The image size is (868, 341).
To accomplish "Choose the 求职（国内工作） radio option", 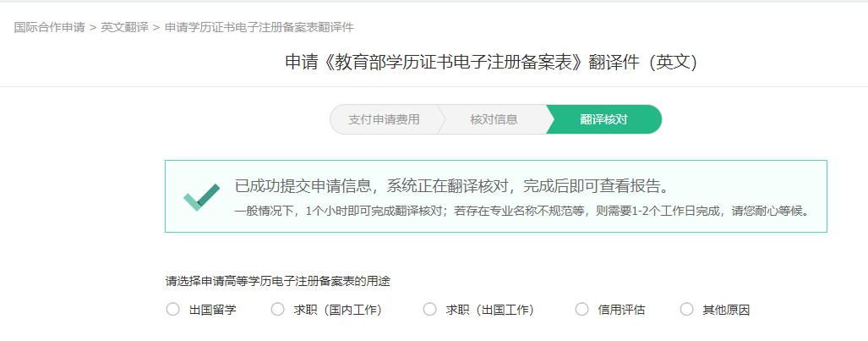I will coord(277,310).
